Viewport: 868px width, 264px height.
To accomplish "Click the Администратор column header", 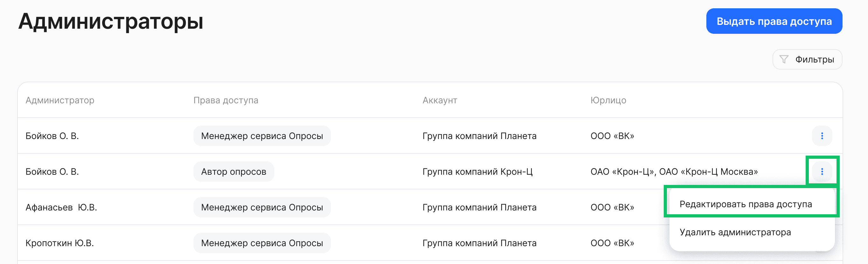I will tap(60, 100).
